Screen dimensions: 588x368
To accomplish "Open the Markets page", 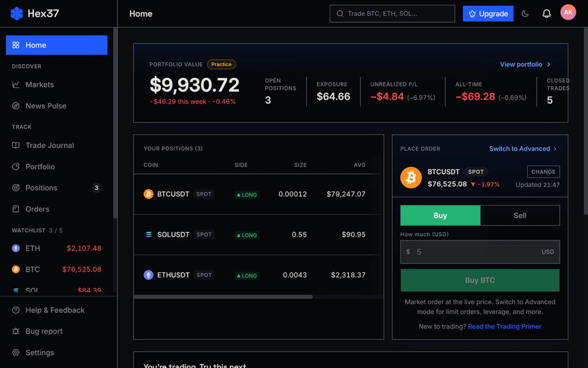I will coord(57,85).
